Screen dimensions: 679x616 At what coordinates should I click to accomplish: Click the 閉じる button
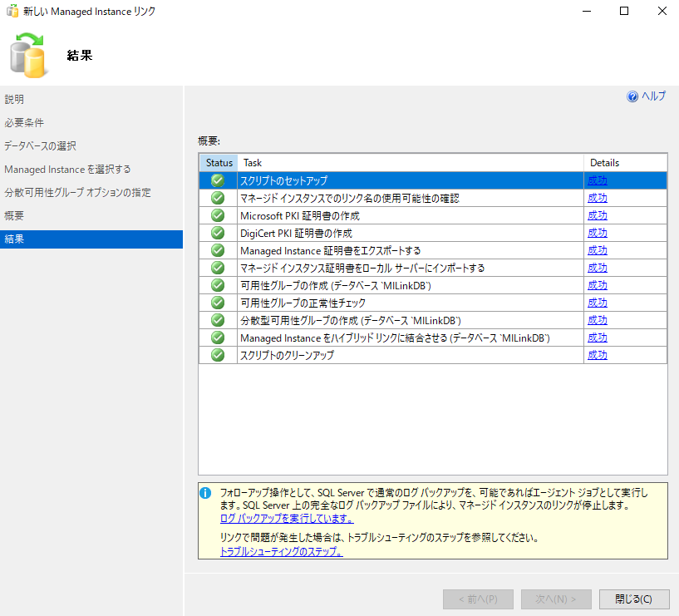click(633, 599)
